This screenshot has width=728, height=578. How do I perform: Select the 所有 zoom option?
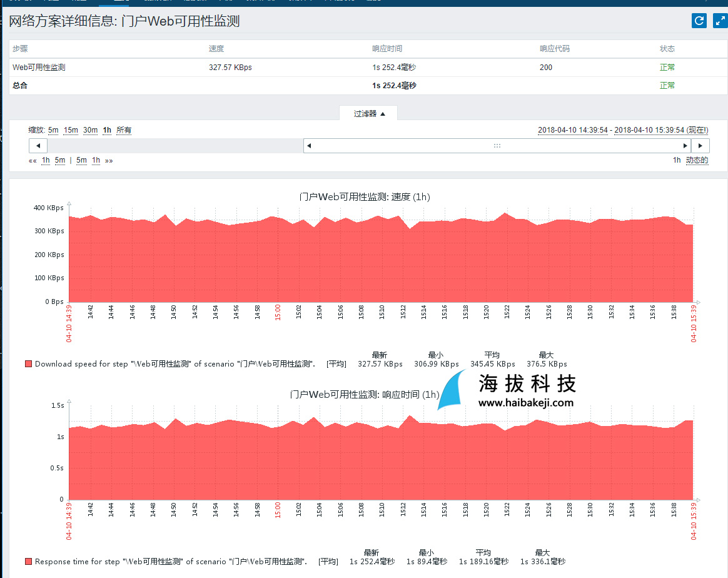click(x=124, y=130)
